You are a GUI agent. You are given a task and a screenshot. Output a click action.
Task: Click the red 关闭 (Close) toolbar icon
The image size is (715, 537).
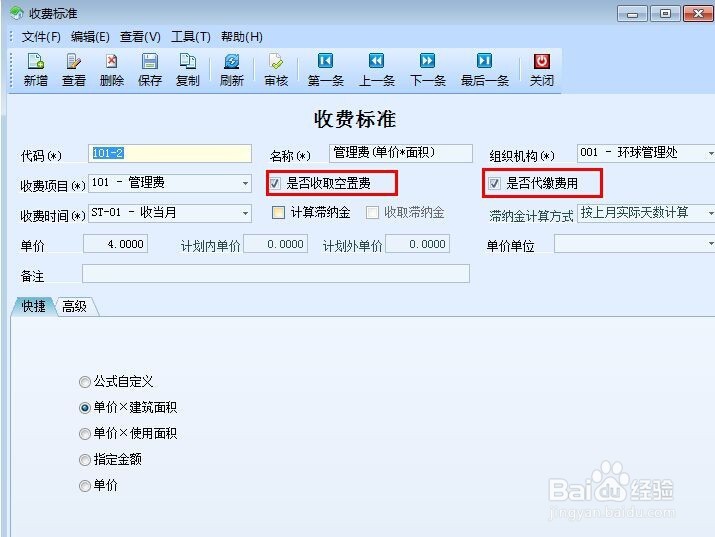542,70
